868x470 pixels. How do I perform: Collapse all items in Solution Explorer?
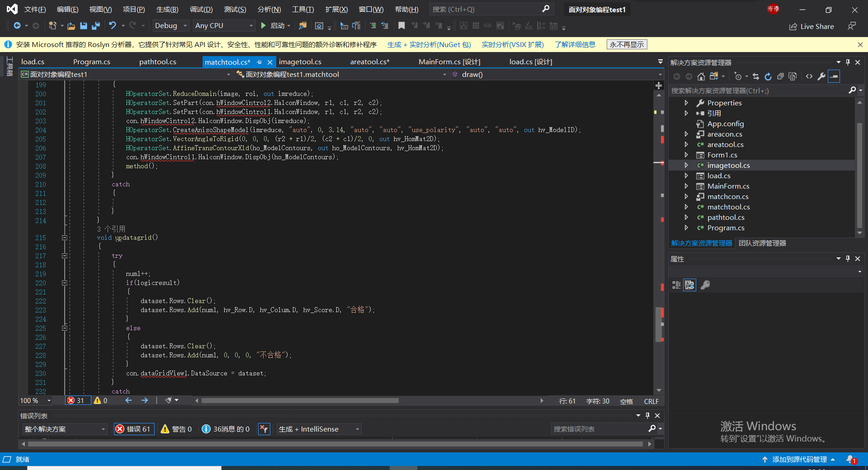780,76
